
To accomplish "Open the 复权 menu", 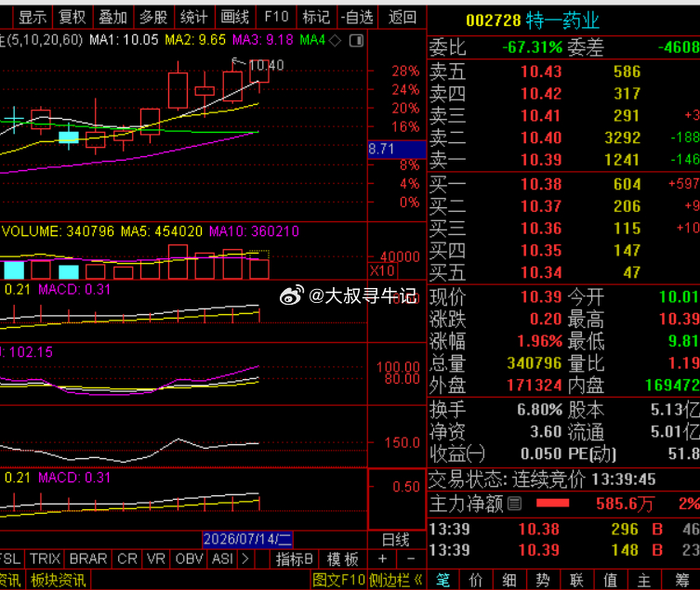I will click(x=73, y=18).
